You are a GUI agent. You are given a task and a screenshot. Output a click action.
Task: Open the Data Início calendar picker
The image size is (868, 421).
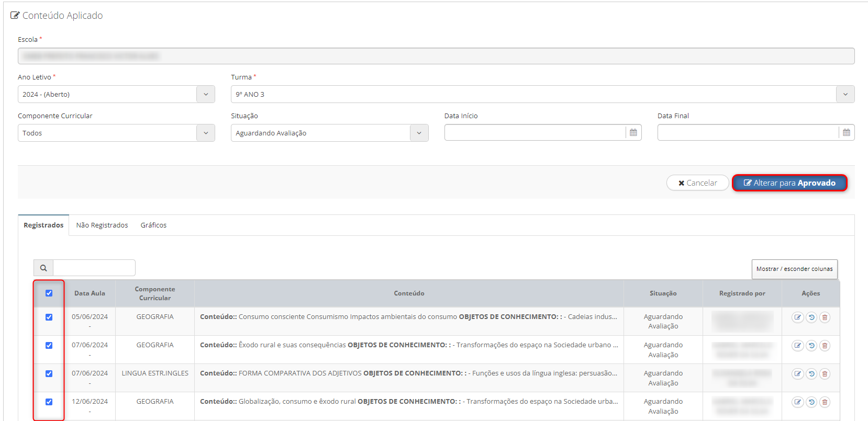[x=633, y=133]
